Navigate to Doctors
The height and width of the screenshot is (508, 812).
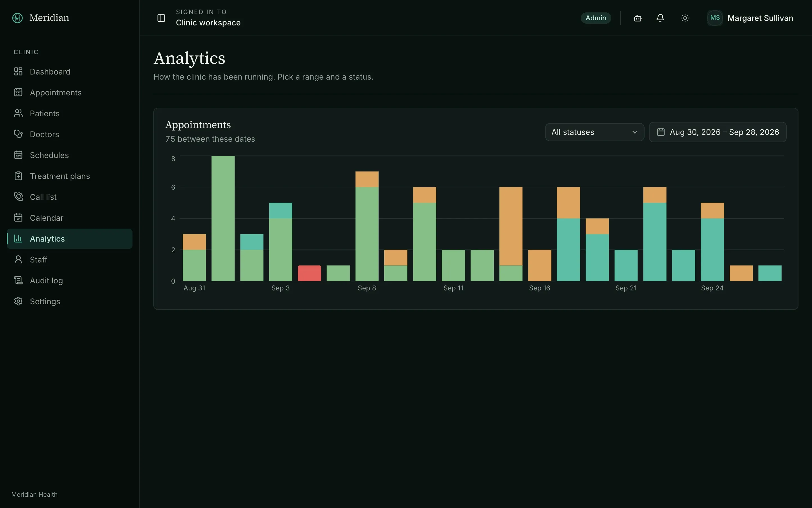coord(69,134)
